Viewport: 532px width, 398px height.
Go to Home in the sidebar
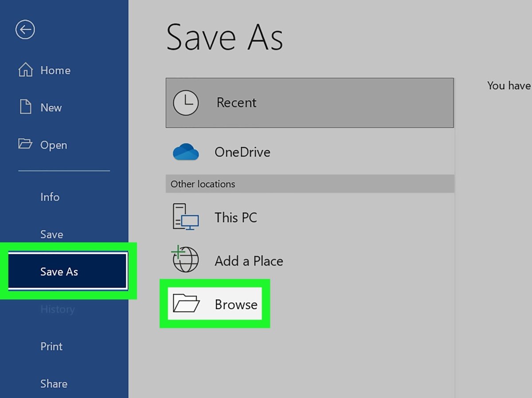(55, 70)
